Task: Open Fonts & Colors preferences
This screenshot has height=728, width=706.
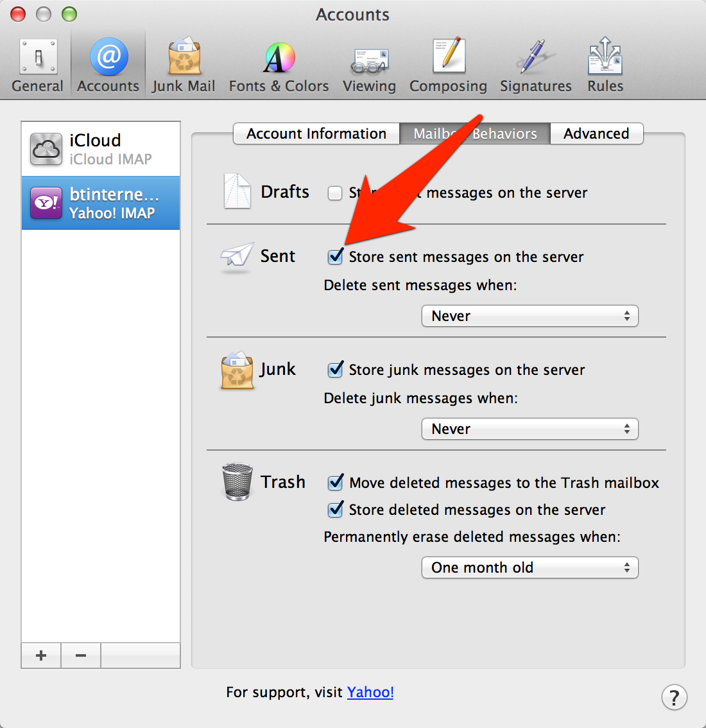Action: [x=279, y=65]
